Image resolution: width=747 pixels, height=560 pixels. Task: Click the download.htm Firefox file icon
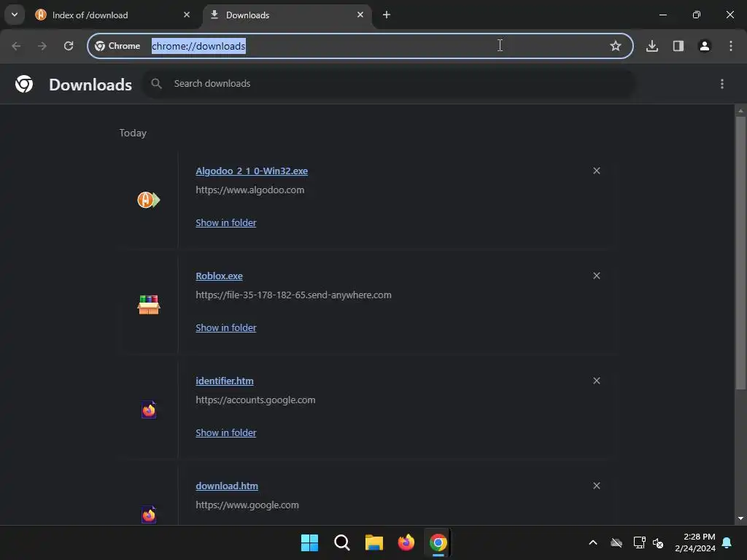tap(149, 514)
